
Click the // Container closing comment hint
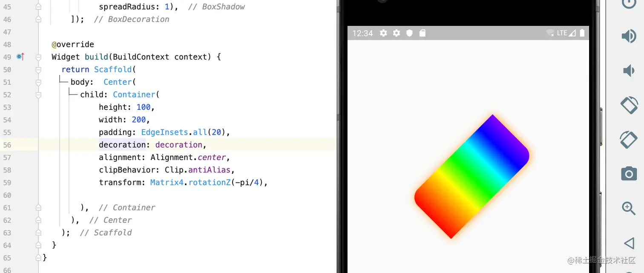coord(127,207)
